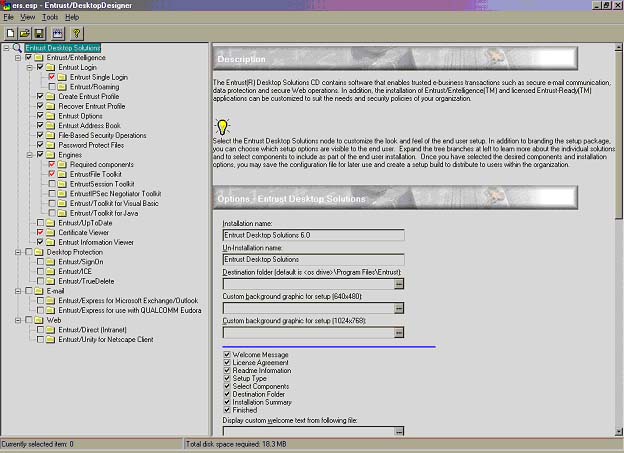This screenshot has width=624, height=453.
Task: Select the Entrust/Toolkit for Visual Basic item
Action: click(114, 203)
